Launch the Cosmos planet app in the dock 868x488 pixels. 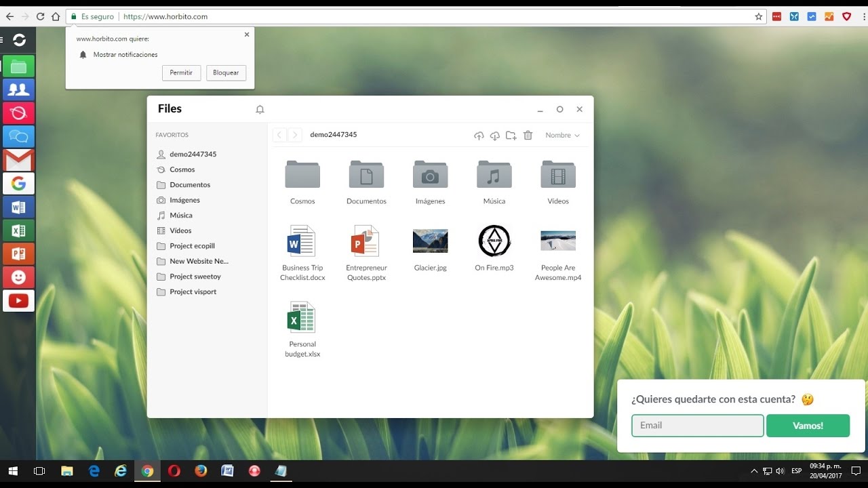(x=18, y=113)
